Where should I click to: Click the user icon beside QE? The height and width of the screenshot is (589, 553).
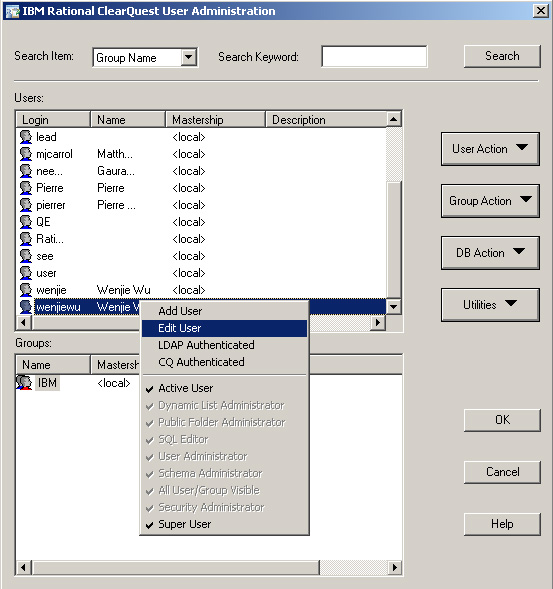(26, 222)
